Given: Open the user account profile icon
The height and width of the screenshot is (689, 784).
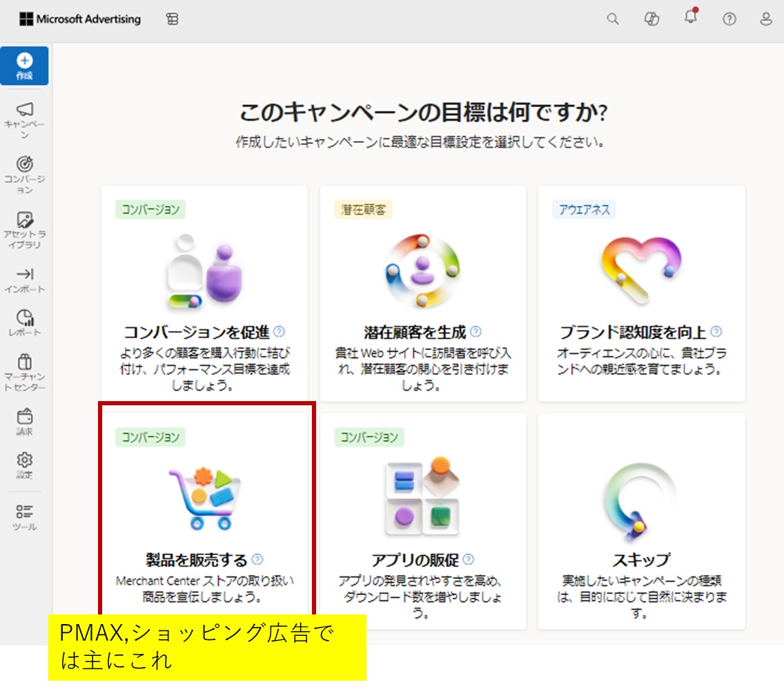Looking at the screenshot, I should point(765,19).
